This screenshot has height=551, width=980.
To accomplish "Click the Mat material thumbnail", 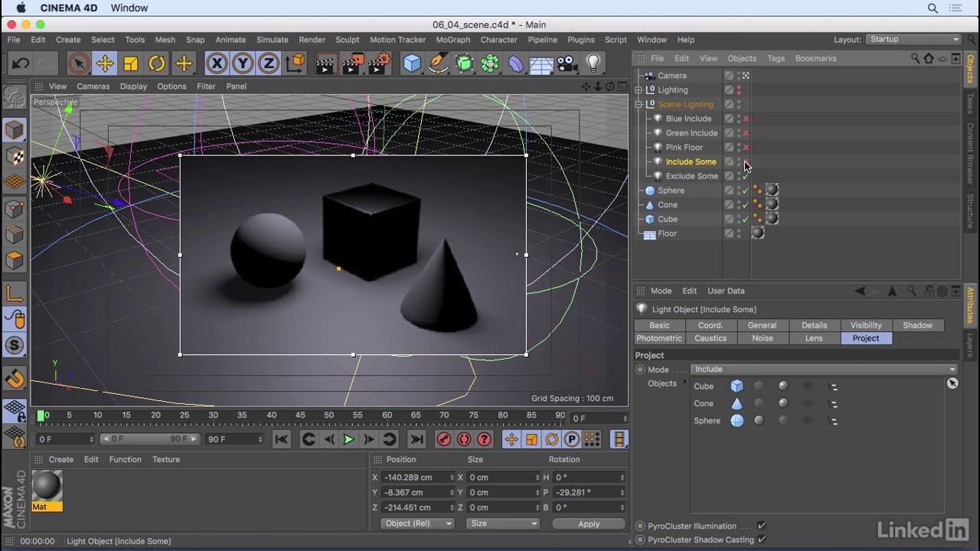I will (47, 487).
